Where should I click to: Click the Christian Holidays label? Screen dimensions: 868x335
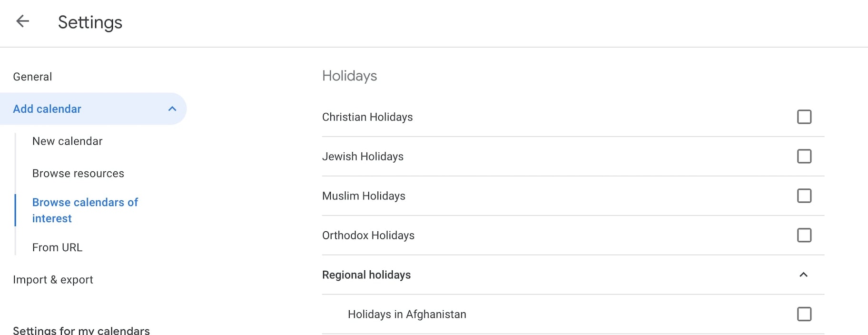coord(367,117)
